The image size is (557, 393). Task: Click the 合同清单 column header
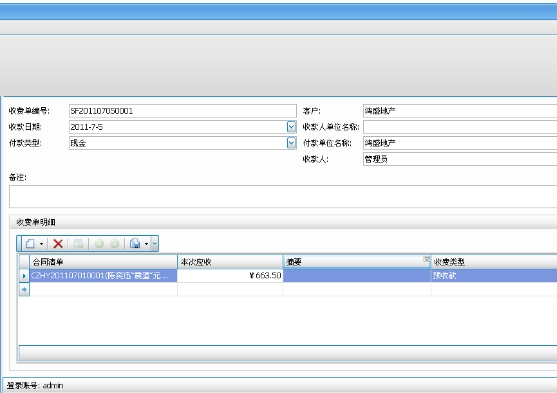coord(103,262)
